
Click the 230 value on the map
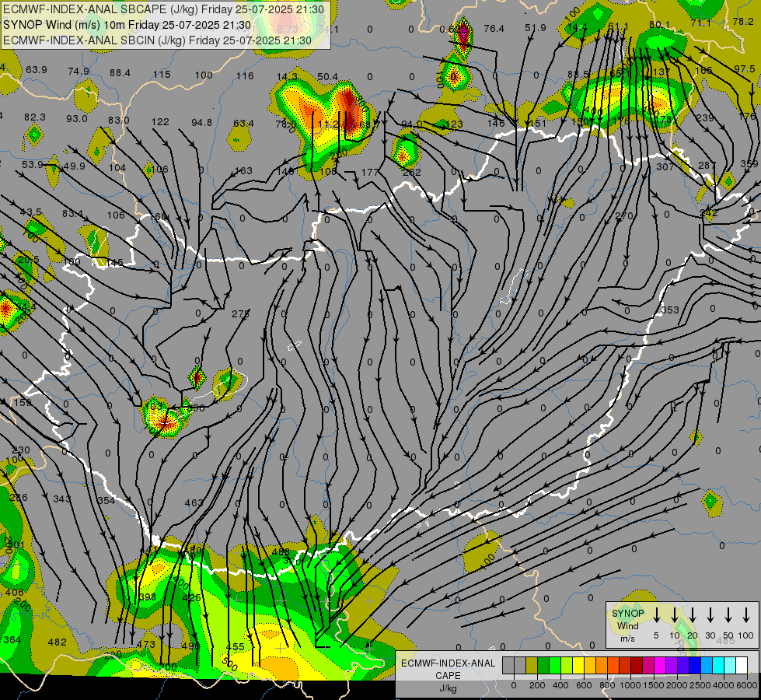(x=20, y=450)
